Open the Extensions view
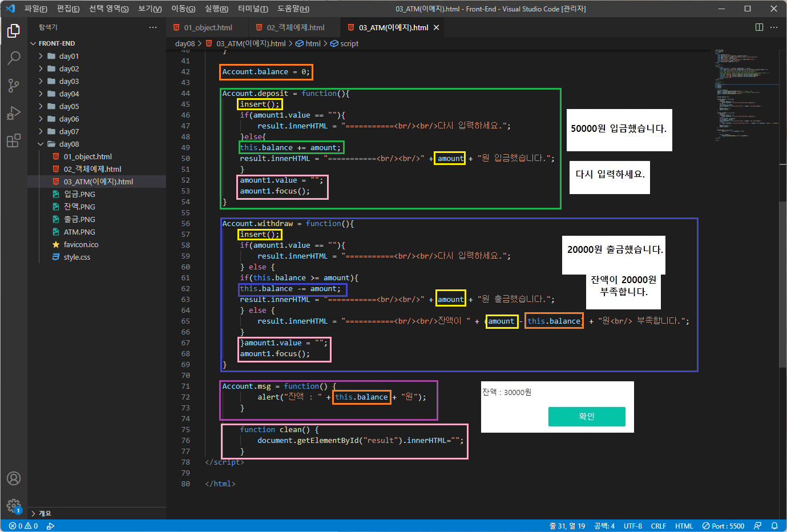This screenshot has height=532, width=787. coord(14,140)
